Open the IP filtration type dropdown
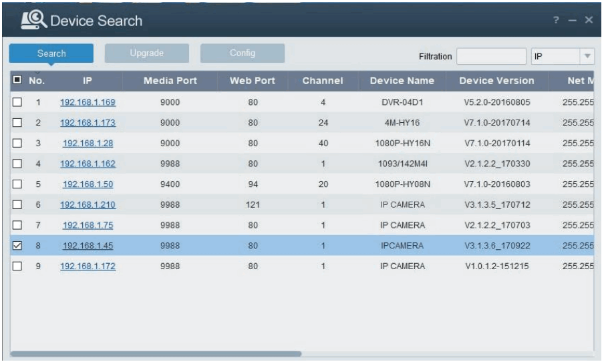This screenshot has width=604, height=364. tap(563, 56)
